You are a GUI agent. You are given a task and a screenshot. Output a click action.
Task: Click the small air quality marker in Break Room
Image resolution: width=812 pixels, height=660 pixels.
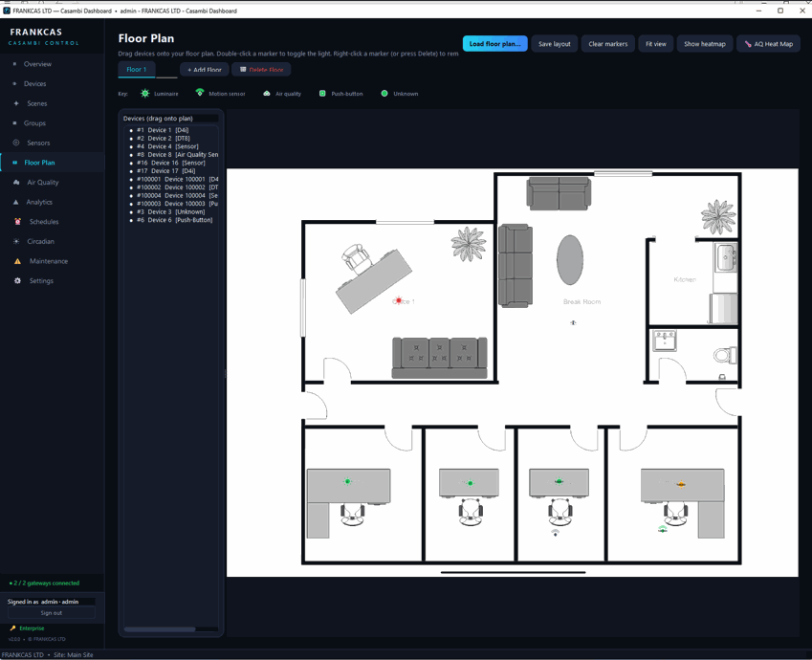point(573,322)
